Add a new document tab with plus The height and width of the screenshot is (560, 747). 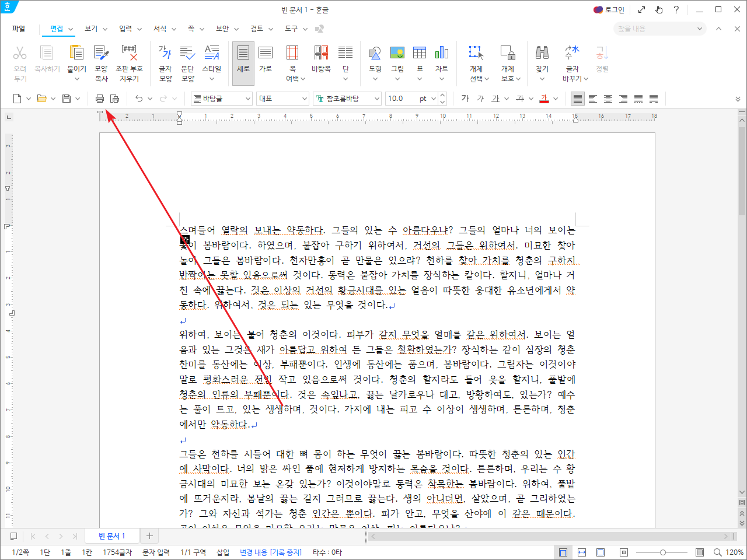pos(149,536)
